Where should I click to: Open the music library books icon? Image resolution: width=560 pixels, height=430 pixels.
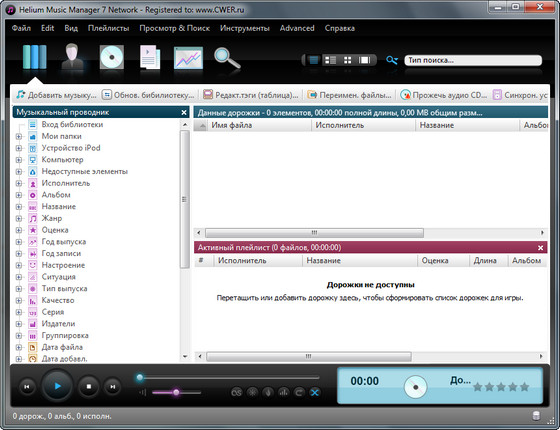35,57
